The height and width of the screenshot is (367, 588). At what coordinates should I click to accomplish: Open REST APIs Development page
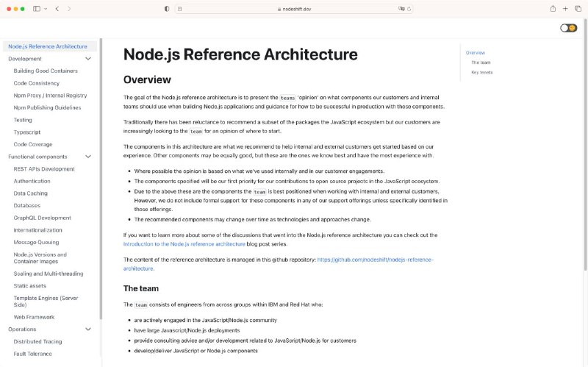coord(44,169)
